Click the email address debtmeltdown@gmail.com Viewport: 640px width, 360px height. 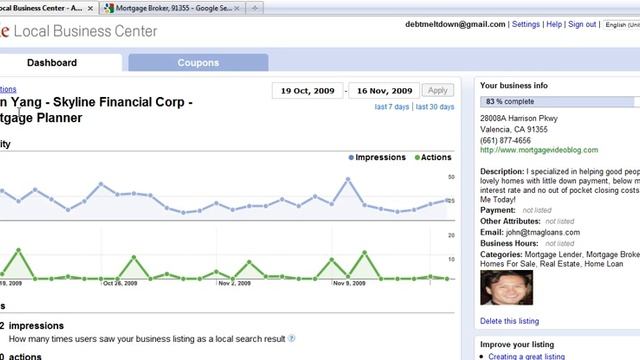[x=455, y=24]
